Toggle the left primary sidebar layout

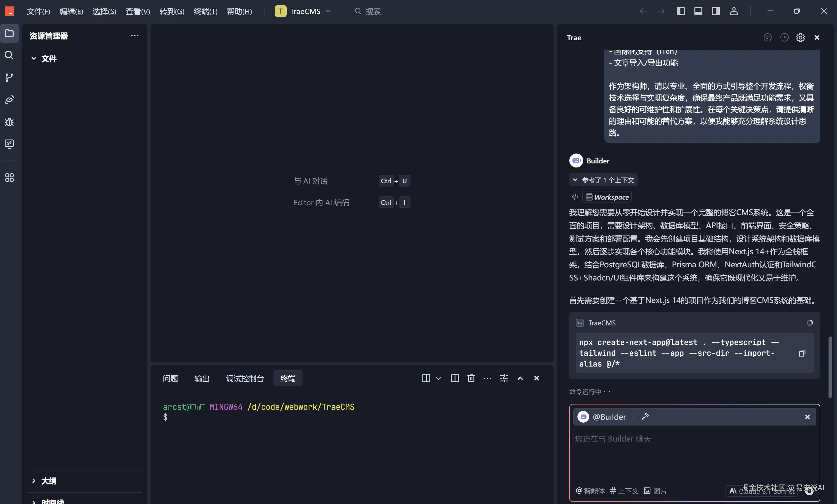(681, 11)
